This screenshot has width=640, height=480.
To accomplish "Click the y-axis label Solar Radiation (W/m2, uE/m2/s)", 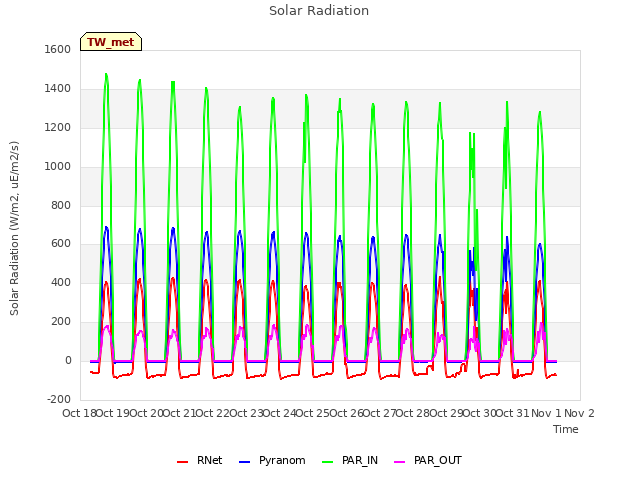I will (14, 229).
